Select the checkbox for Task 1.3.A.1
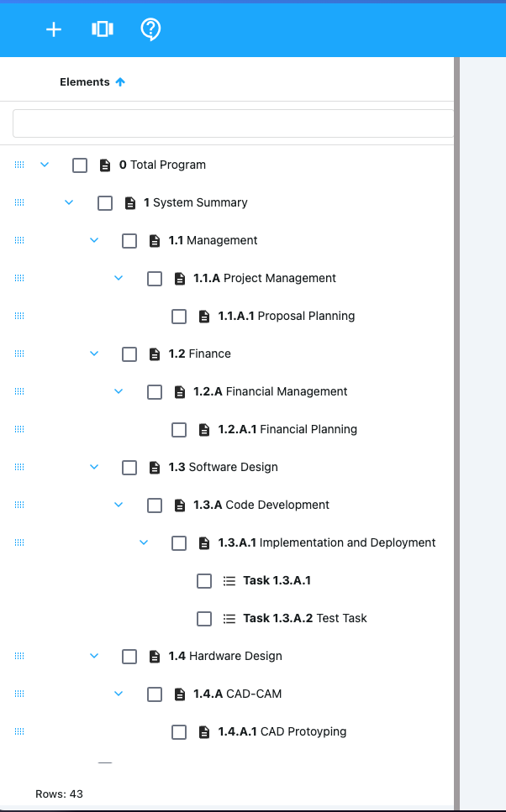The width and height of the screenshot is (506, 812). tap(204, 581)
